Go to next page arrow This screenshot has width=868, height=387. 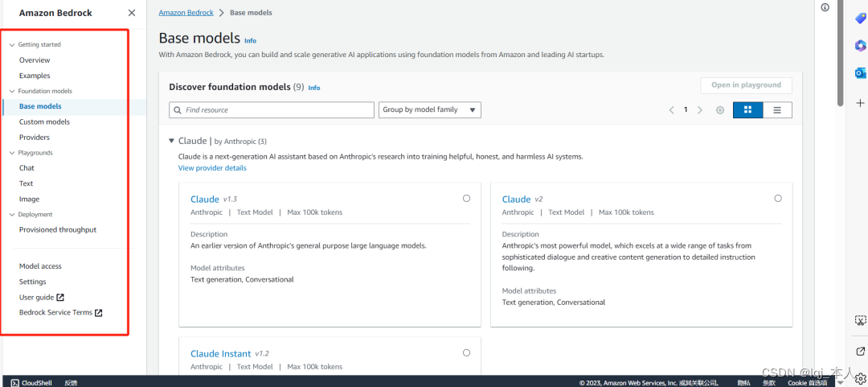pos(700,109)
